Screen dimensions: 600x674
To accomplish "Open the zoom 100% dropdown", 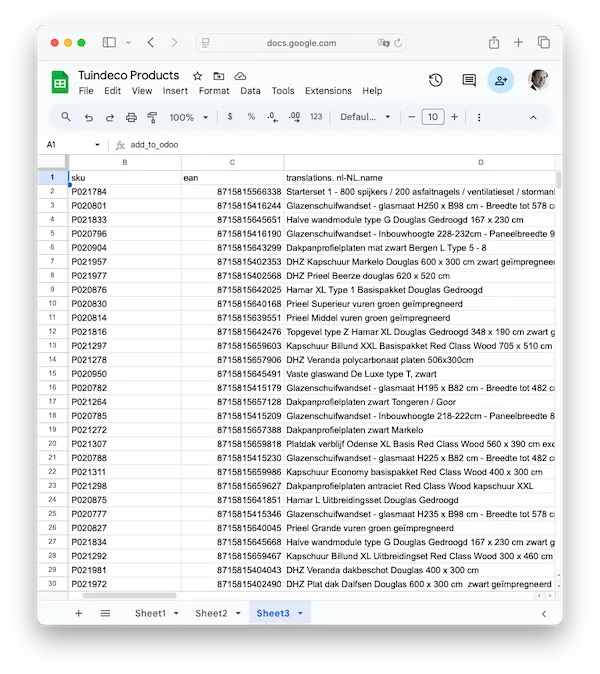I will 189,117.
